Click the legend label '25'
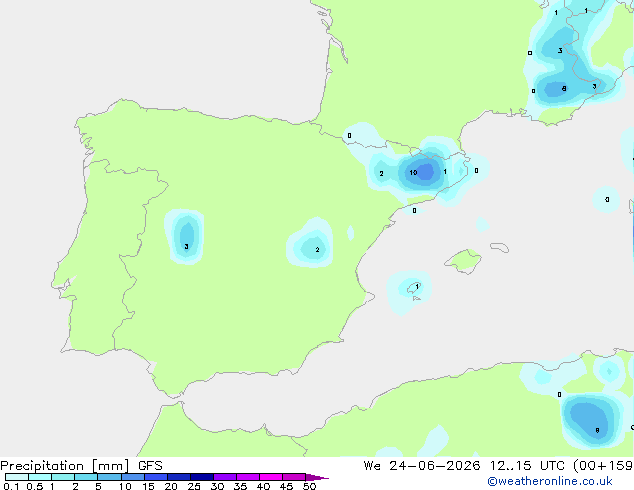Screen dimensions: 634x490 194,486
